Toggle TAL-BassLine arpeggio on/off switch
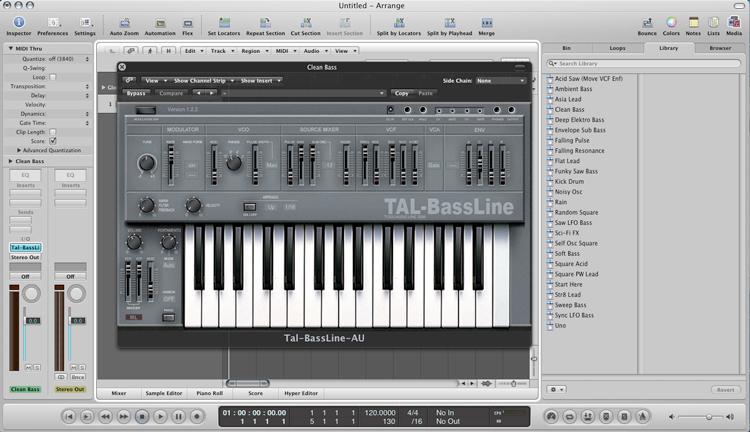The height and width of the screenshot is (432, 750). click(250, 207)
